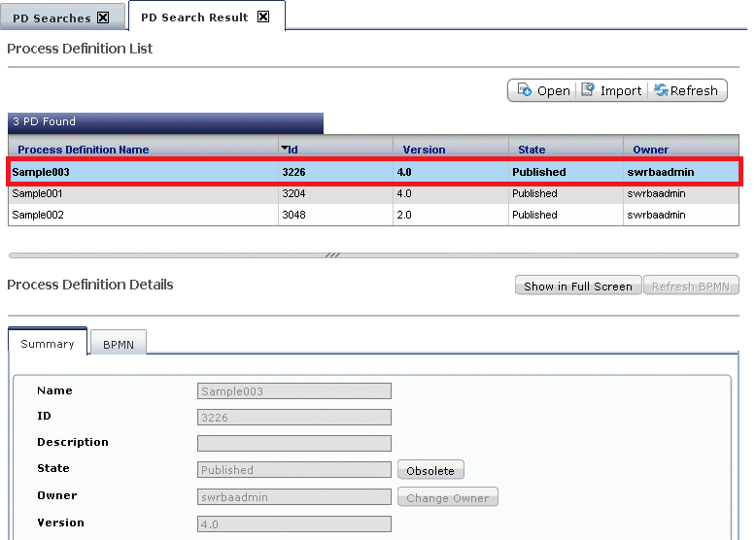756x540 pixels.
Task: Close the PD Search Result tab
Action: tap(263, 17)
